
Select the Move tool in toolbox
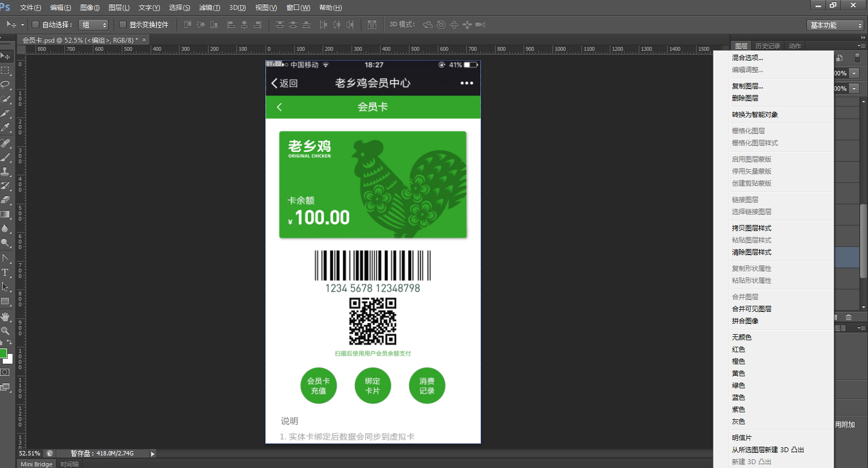[5, 56]
